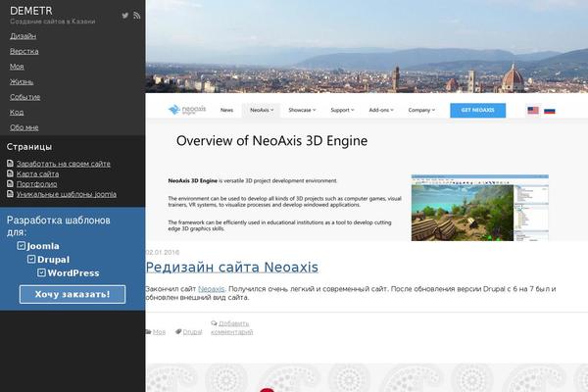Open the Обо мне menu link
This screenshot has height=392, width=588.
[x=24, y=127]
